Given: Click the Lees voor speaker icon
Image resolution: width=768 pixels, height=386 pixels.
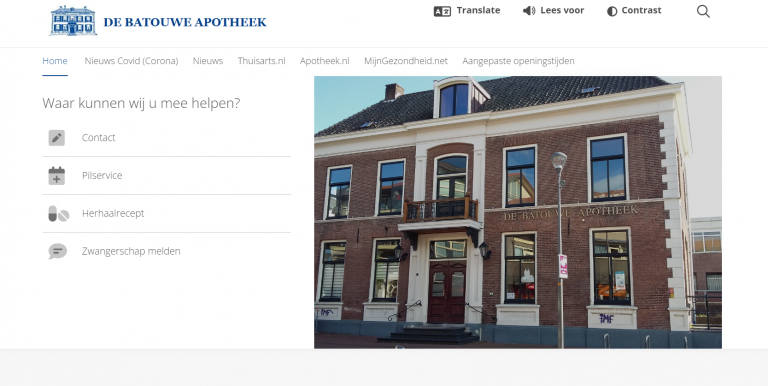Looking at the screenshot, I should coord(528,11).
